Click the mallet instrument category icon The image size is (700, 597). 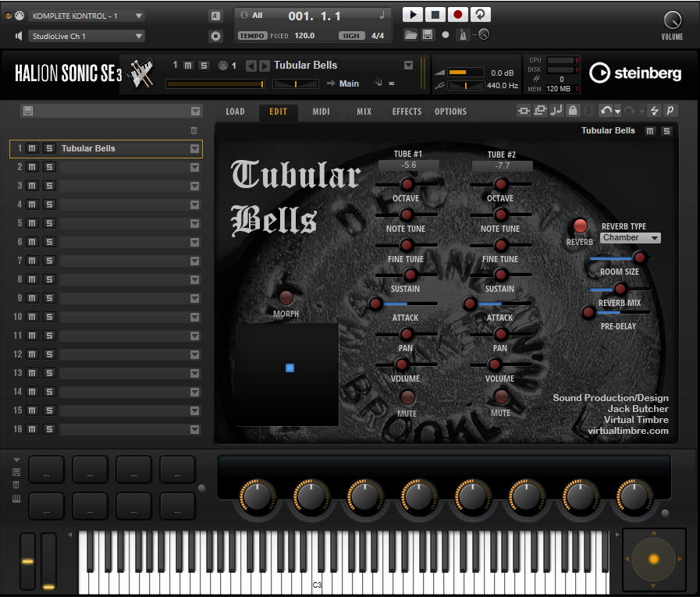click(141, 73)
